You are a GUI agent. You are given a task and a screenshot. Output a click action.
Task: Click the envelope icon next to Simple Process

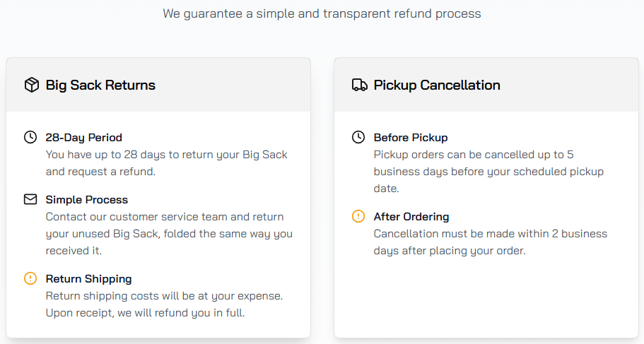coord(30,199)
